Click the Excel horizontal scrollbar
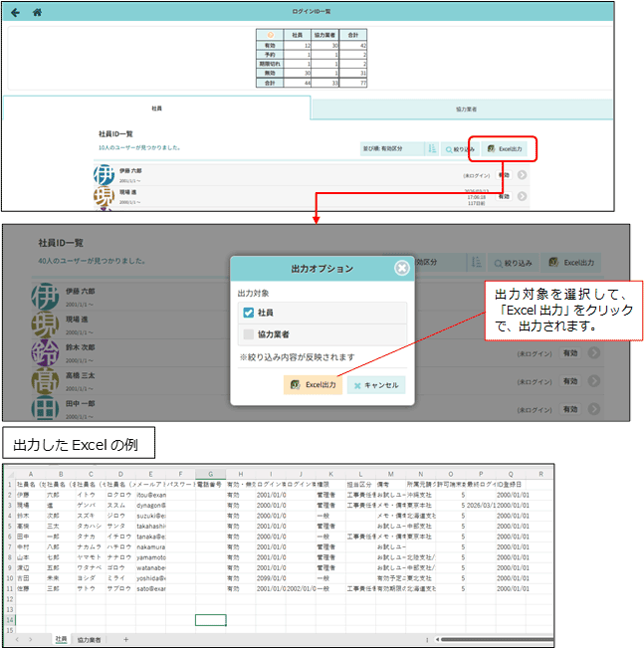Screen dimensions: 644x648 (496, 639)
